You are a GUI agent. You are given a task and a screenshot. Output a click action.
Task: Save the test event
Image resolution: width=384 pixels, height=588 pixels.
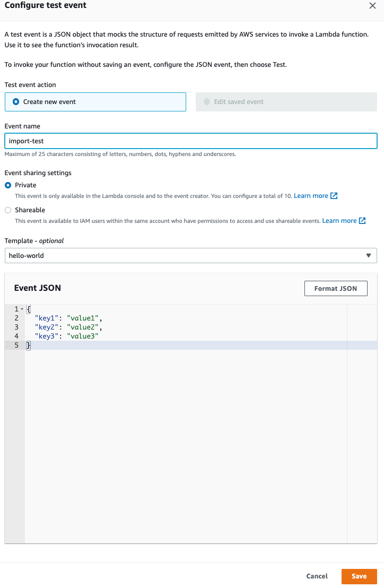coord(359,576)
